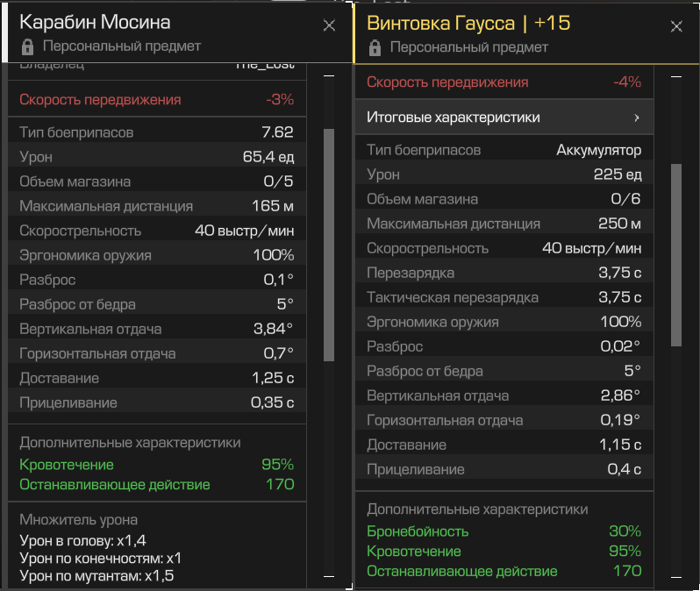Viewport: 700px width, 591px height.
Task: Select Урон 225 ед row in Gauss panel
Action: (x=504, y=174)
